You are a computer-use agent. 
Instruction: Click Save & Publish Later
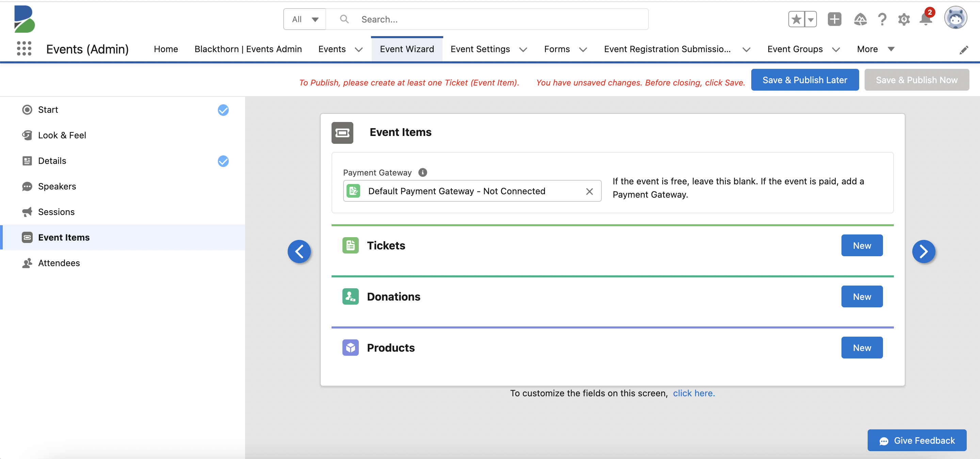point(805,80)
